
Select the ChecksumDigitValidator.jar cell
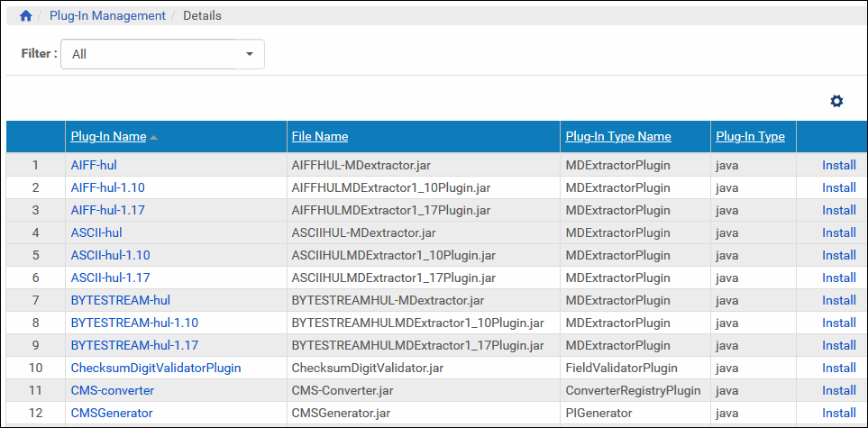click(424, 368)
